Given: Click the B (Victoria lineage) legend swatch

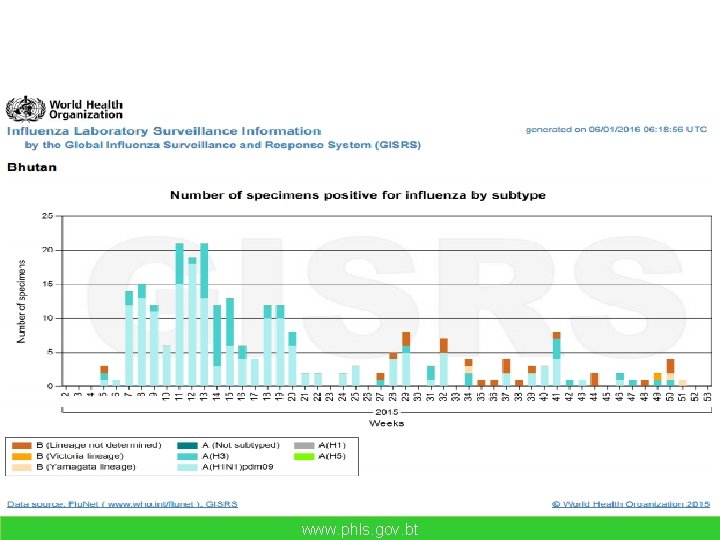Looking at the screenshot, I should (x=22, y=456).
